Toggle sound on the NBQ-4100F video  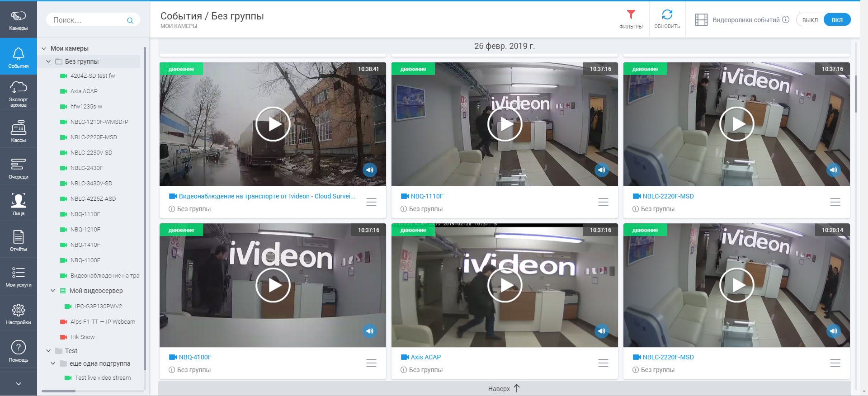(x=370, y=331)
